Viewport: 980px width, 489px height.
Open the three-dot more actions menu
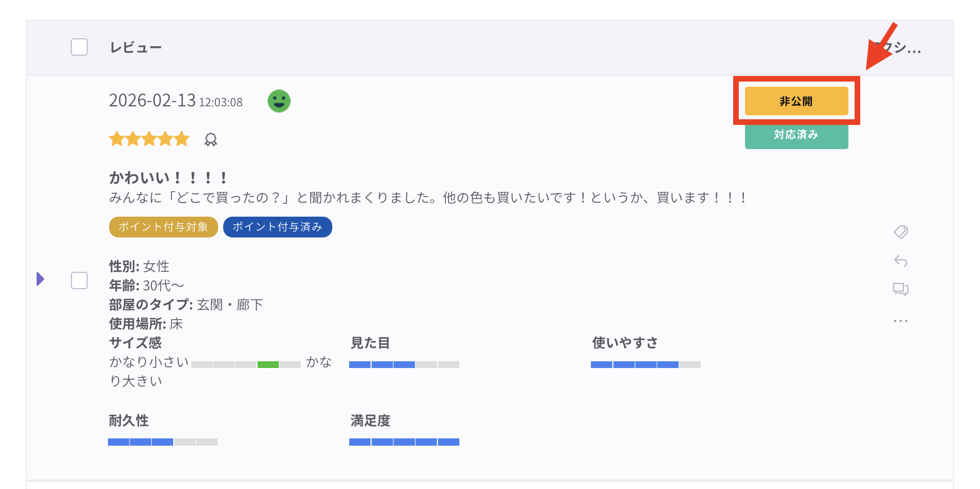[901, 321]
